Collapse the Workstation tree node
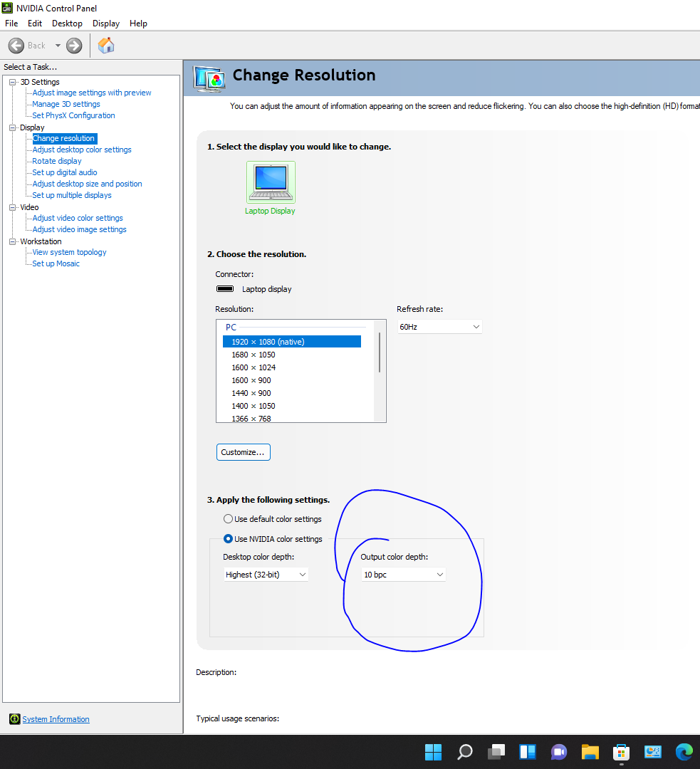This screenshot has width=700, height=769. (x=13, y=241)
